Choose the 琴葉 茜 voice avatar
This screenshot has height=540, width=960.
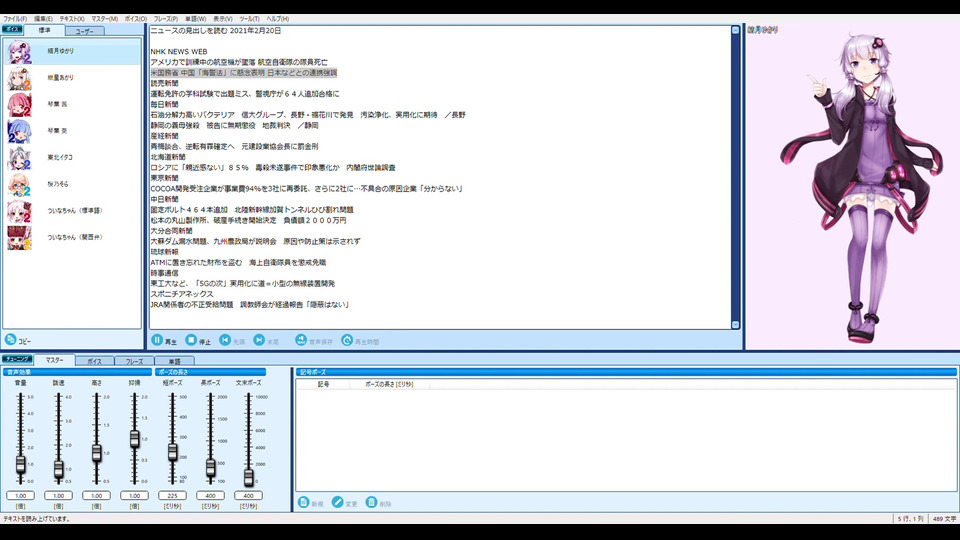point(19,105)
